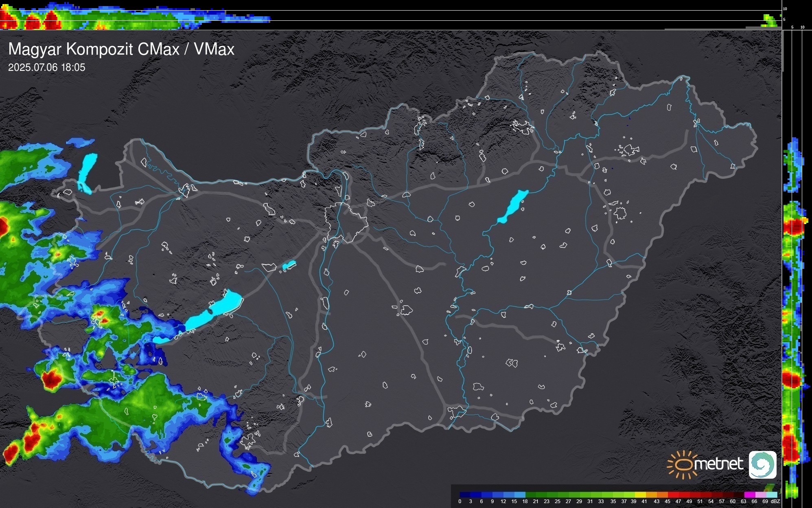The height and width of the screenshot is (508, 812).
Task: Select the dark navy 0 dBZ legend swatch
Action: coord(465,495)
